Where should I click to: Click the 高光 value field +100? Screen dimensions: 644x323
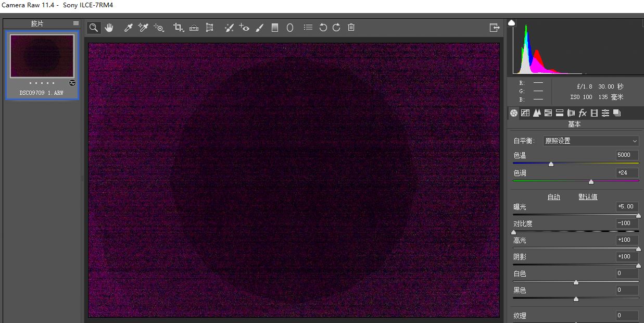tap(627, 240)
